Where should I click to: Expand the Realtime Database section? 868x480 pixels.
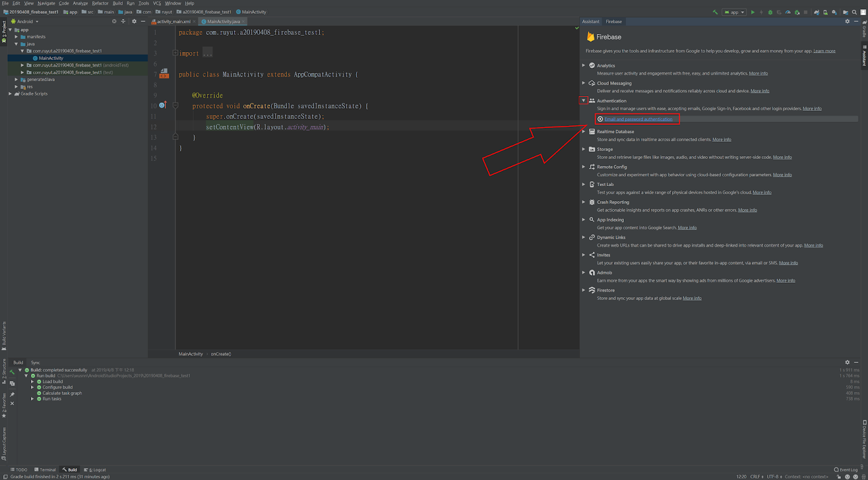pos(584,132)
